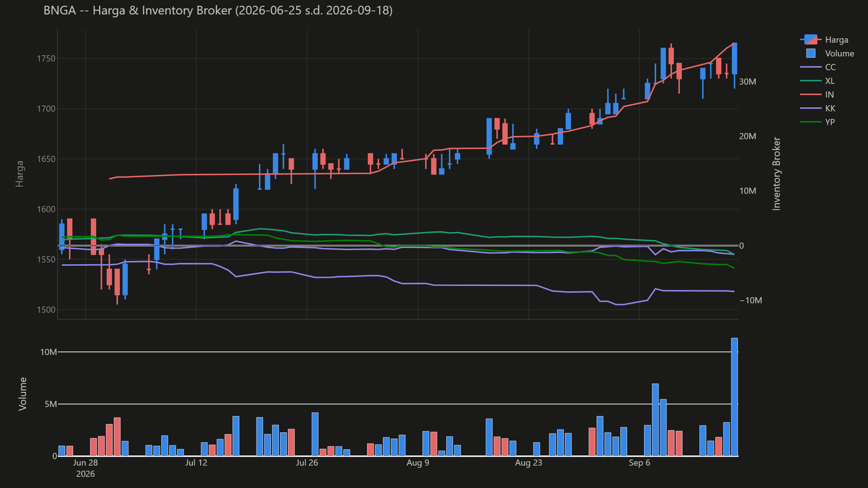
Task: Click the 'Aug 23' date tick label
Action: [x=528, y=463]
